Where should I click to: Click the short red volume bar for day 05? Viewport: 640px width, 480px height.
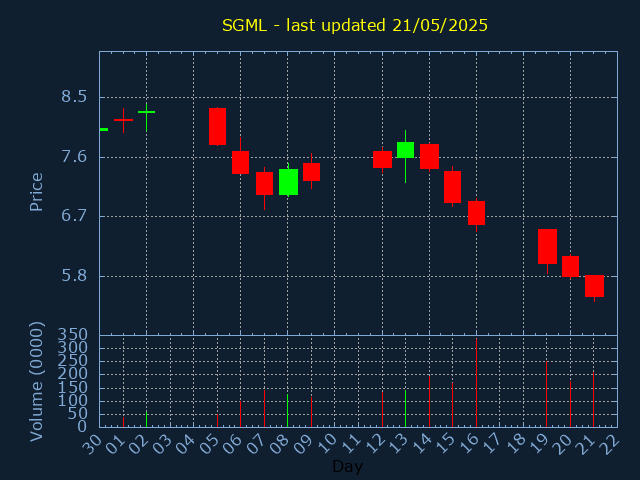pos(217,420)
